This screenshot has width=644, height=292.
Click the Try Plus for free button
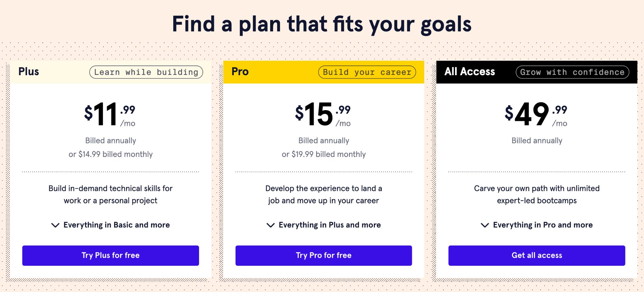click(110, 255)
